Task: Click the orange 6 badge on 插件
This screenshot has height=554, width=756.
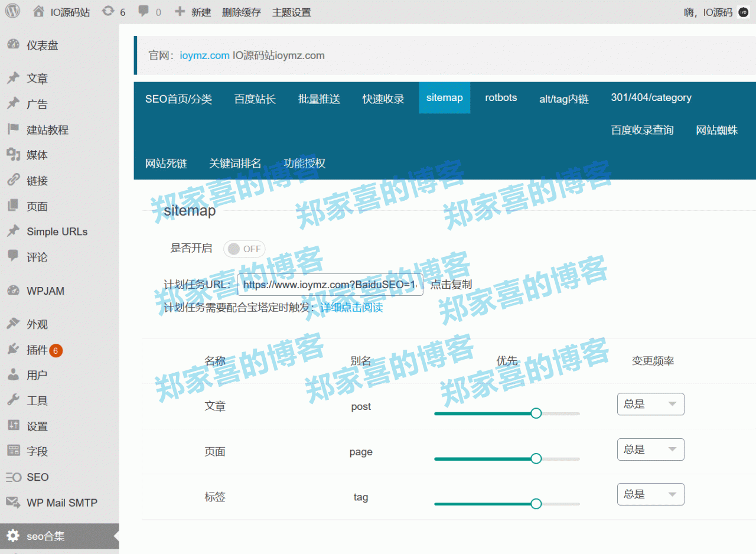Action: 56,351
